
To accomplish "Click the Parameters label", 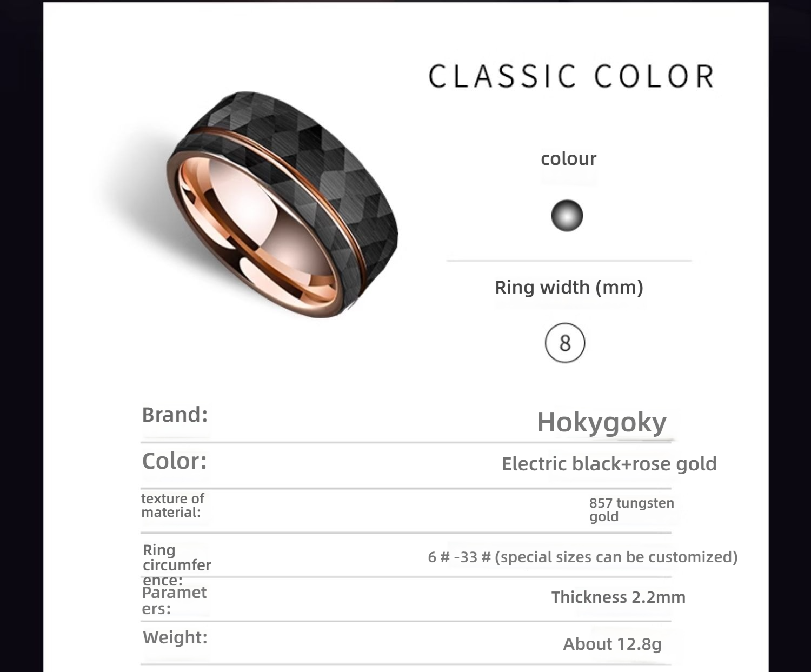I will click(174, 600).
